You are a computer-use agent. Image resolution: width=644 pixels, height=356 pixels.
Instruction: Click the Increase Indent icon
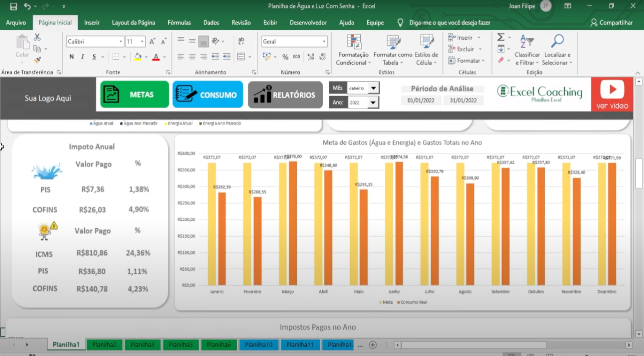pos(227,57)
